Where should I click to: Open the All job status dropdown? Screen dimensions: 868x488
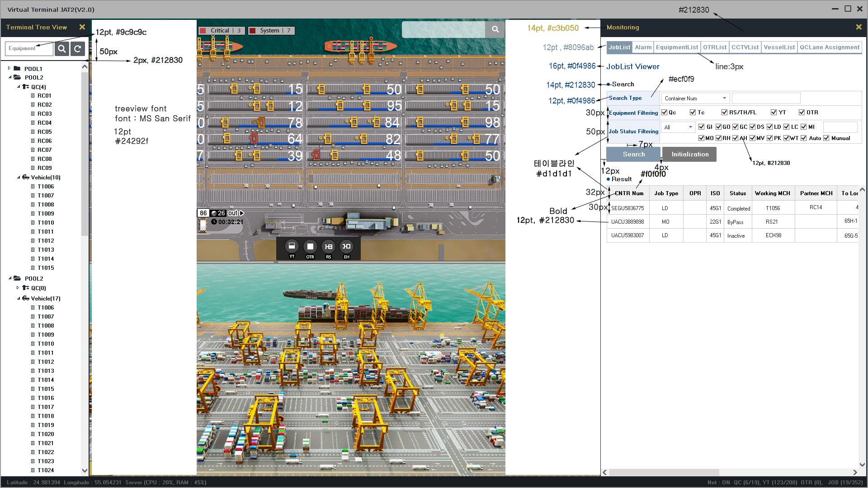[x=678, y=127]
